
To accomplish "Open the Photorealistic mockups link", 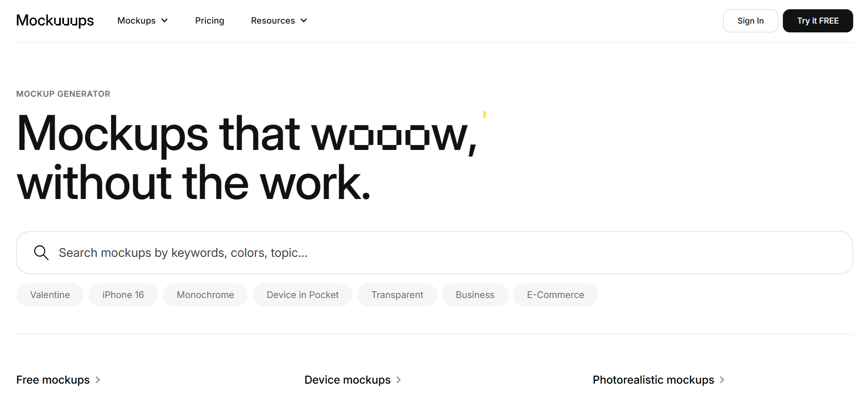I will 653,380.
